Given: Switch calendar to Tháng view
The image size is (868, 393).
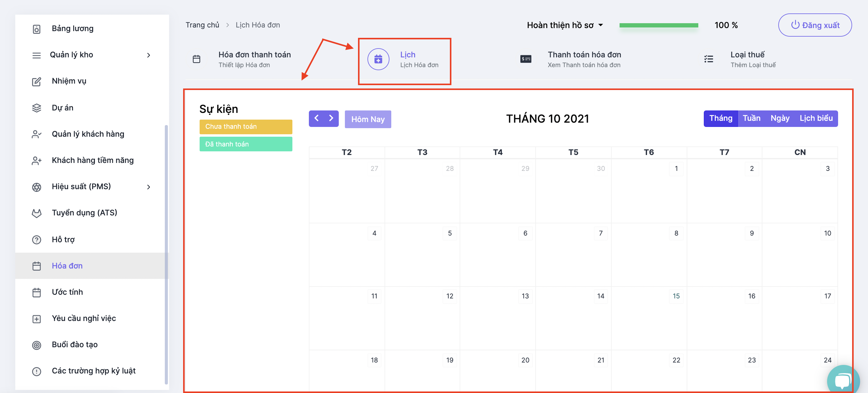Looking at the screenshot, I should (721, 118).
